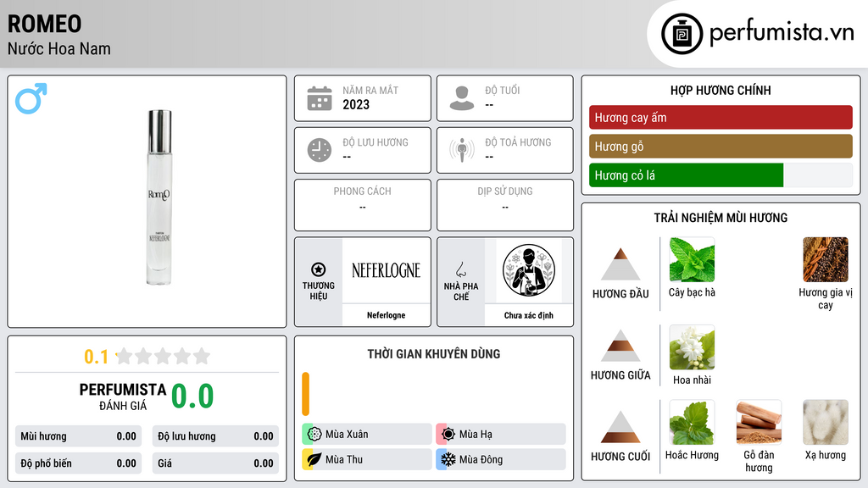The height and width of the screenshot is (488, 868).
Task: Open the Hương gia vị cay image
Action: pyautogui.click(x=826, y=260)
